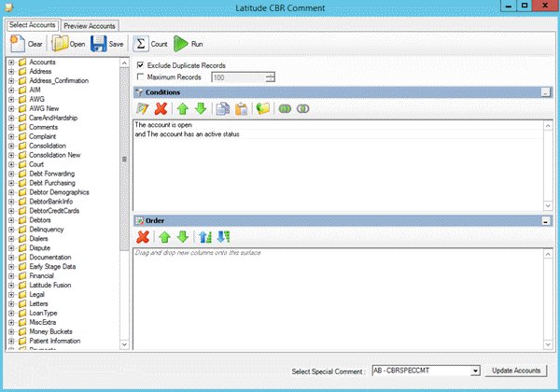Image resolution: width=560 pixels, height=392 pixels.
Task: Click the paste clipboard icon in Conditions toolbar
Action: (241, 109)
